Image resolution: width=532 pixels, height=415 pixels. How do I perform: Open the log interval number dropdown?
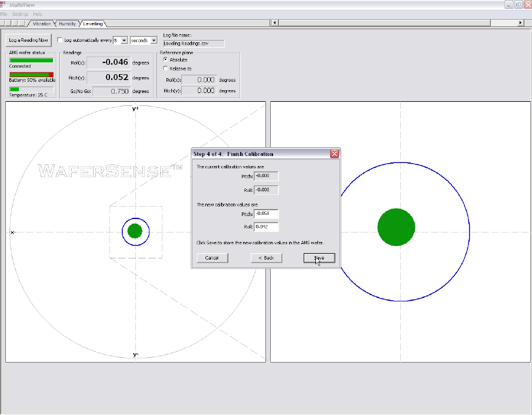(124, 40)
